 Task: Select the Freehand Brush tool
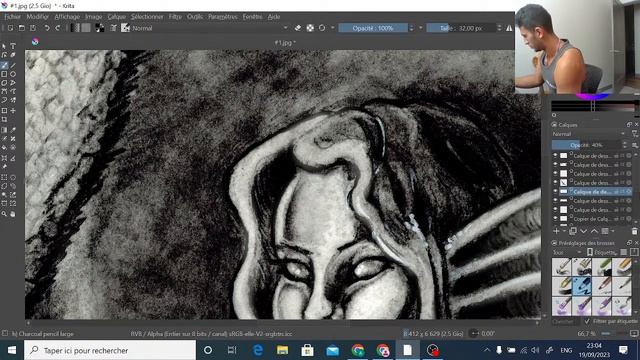[4, 65]
